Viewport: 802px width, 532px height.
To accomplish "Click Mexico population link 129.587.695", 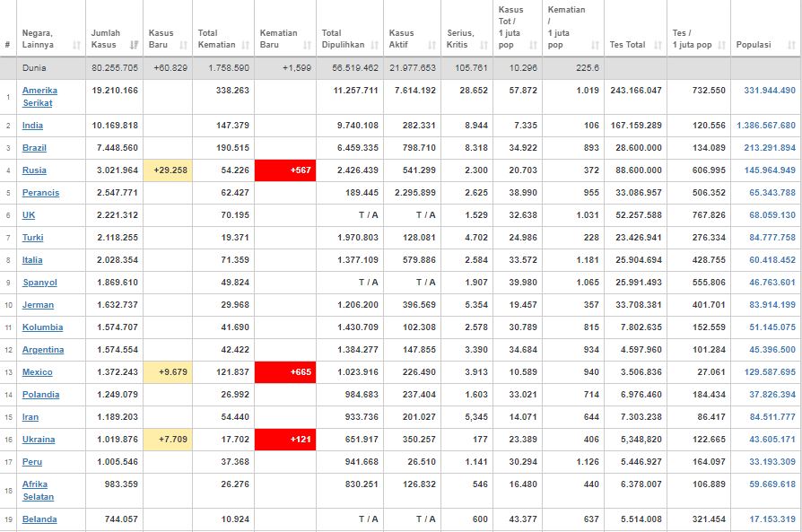I will click(770, 372).
